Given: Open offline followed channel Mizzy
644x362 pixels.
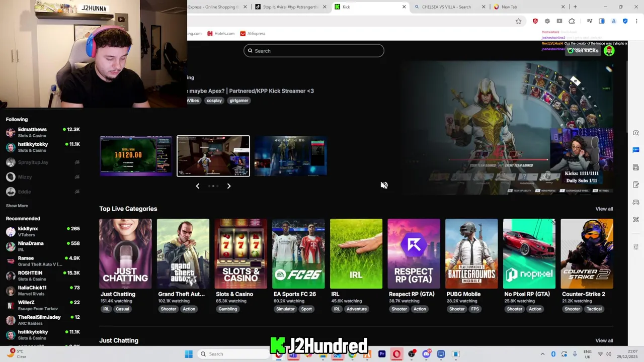Looking at the screenshot, I should coord(43,177).
